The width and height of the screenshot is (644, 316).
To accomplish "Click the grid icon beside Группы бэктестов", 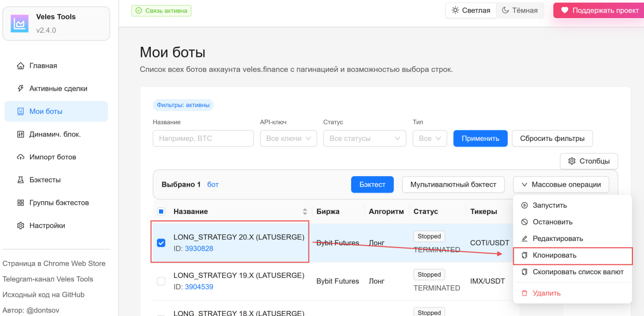I will [21, 203].
